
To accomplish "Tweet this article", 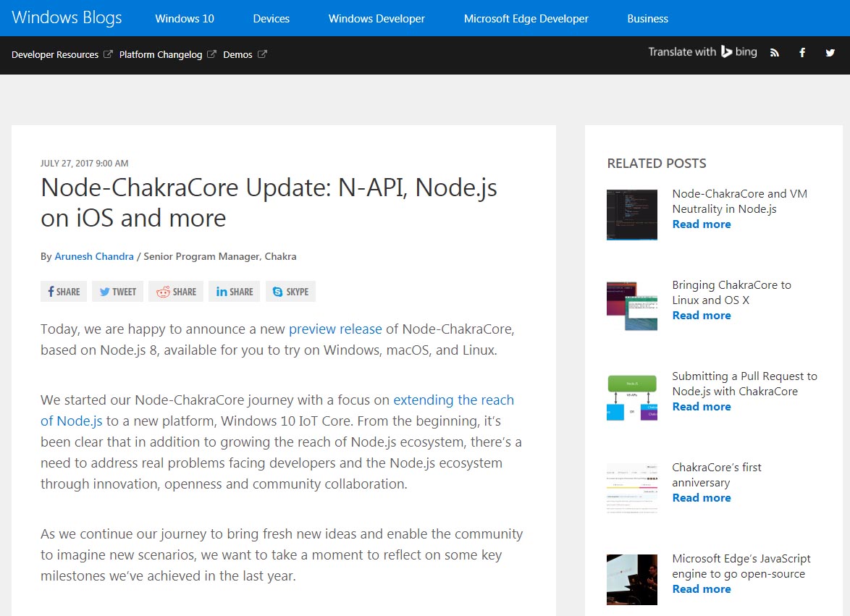I will 117,291.
